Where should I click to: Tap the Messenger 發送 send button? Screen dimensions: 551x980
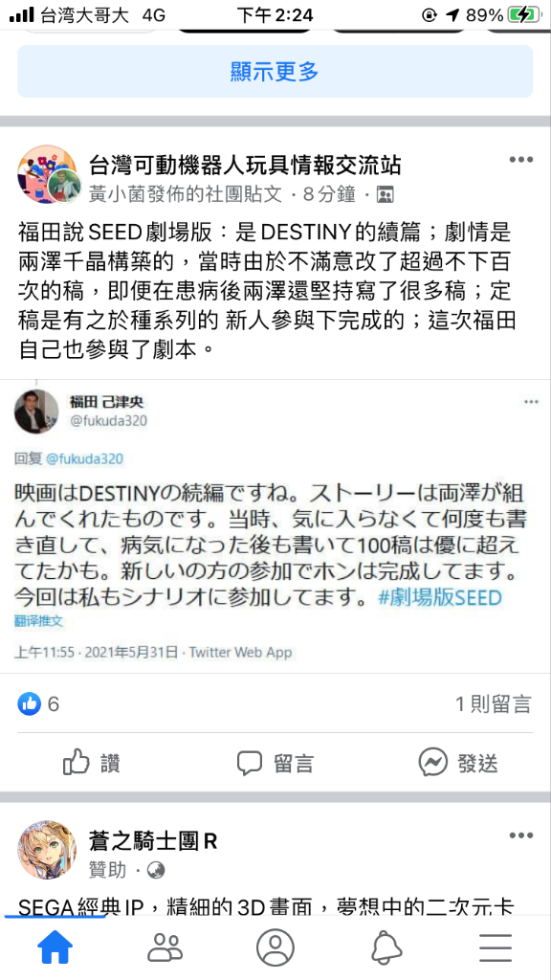458,763
